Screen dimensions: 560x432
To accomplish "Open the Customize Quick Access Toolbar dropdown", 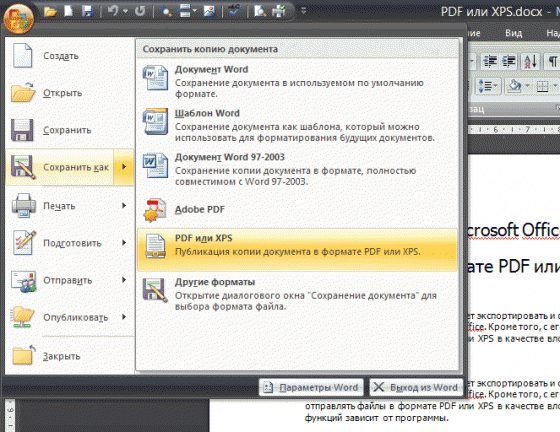I will 303,11.
